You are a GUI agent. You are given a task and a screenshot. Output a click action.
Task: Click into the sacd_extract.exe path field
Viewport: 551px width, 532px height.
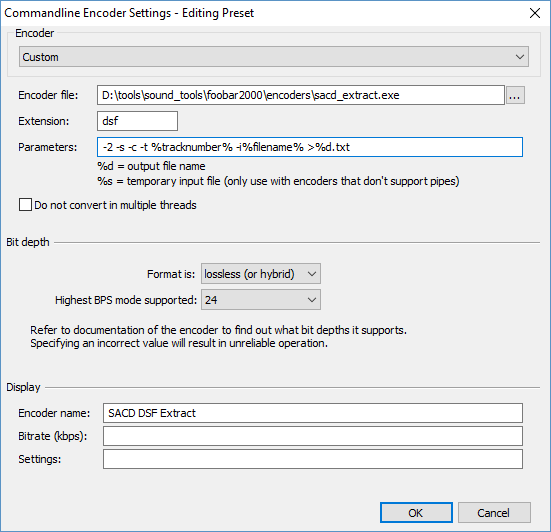click(x=301, y=95)
